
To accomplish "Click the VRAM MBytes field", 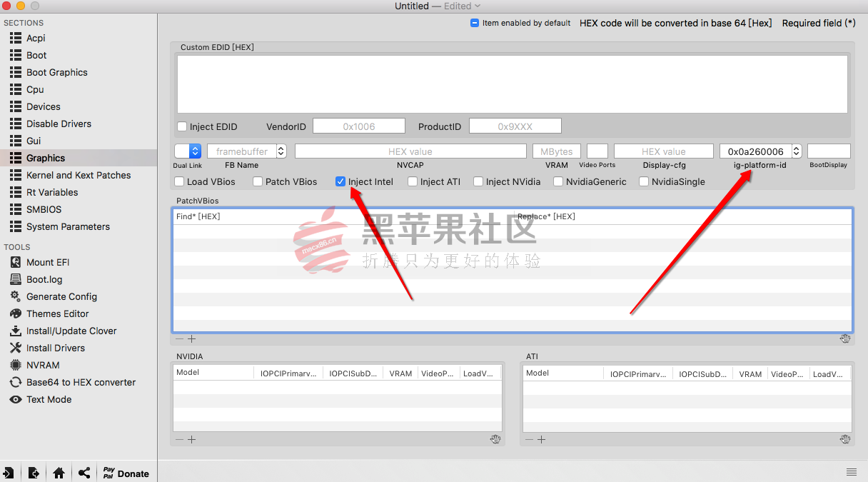I will click(557, 151).
